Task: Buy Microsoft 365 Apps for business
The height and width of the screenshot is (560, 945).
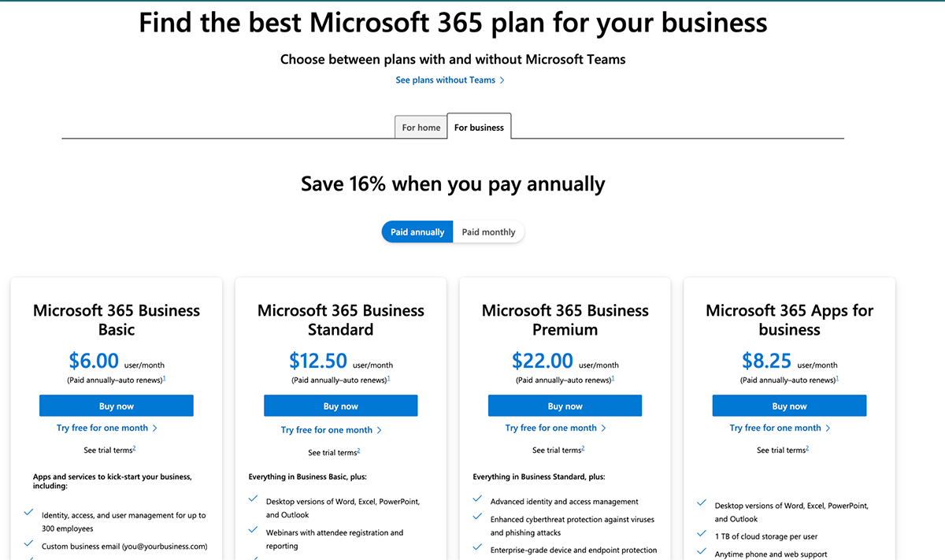Action: pyautogui.click(x=789, y=405)
